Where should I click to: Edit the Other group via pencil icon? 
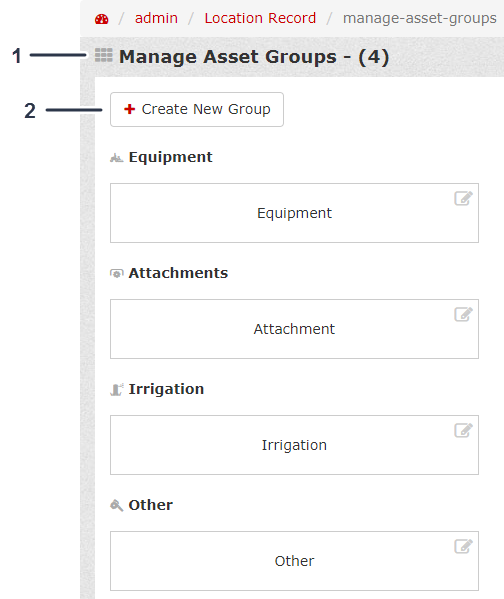click(463, 546)
